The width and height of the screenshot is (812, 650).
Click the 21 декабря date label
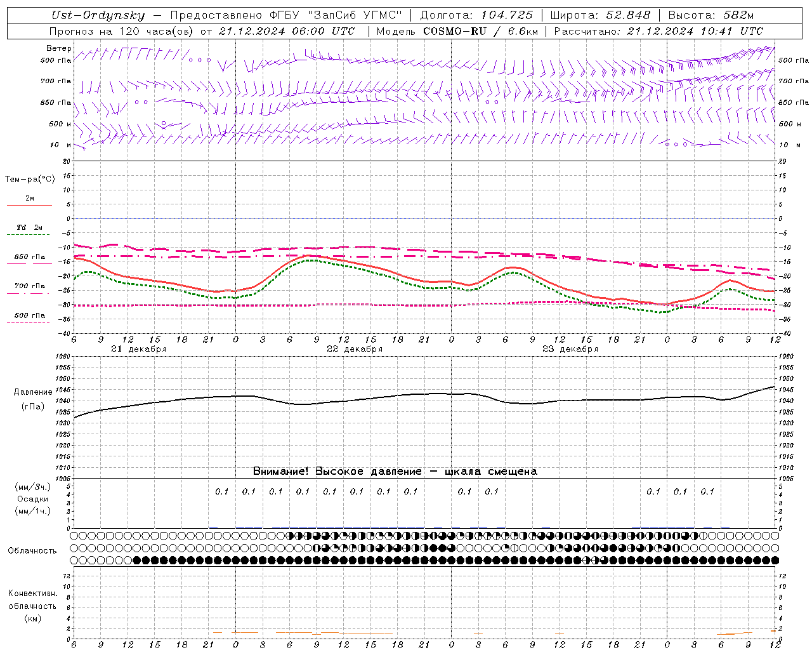click(x=138, y=349)
